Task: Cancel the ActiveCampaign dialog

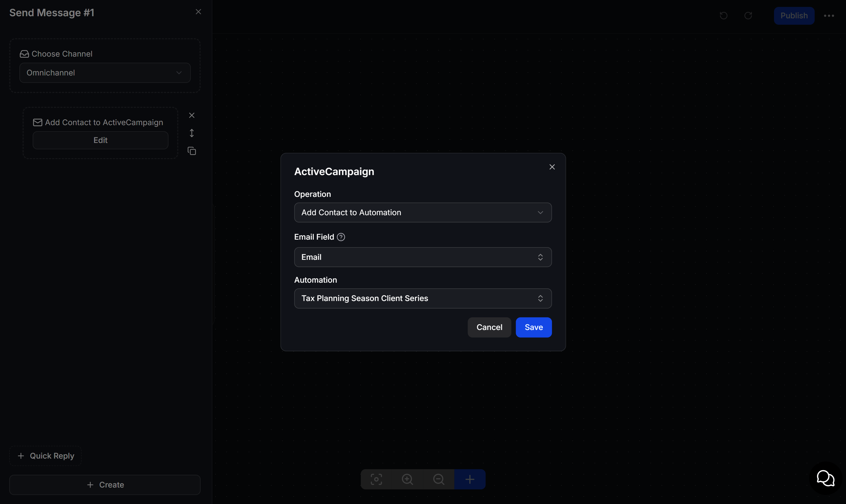Action: (489, 327)
